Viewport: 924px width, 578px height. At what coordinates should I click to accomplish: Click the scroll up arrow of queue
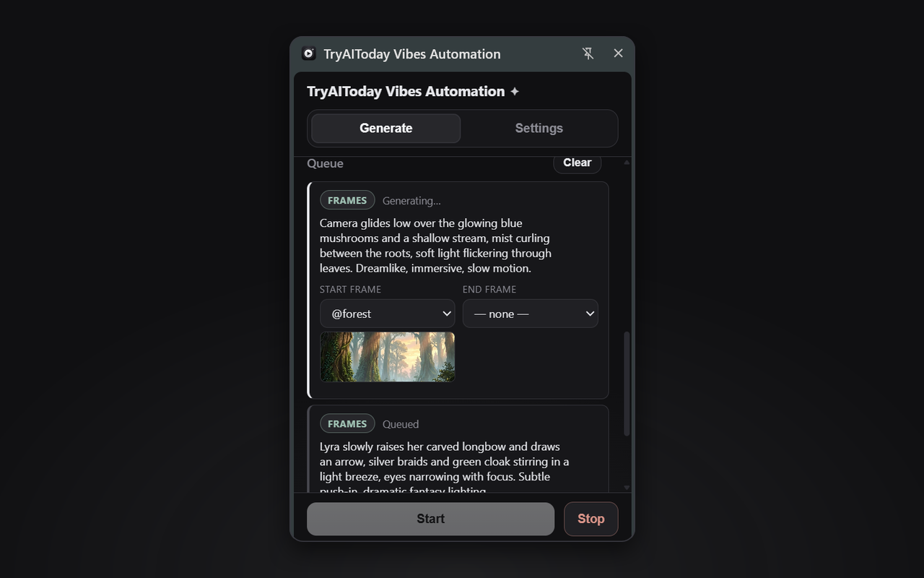click(627, 163)
